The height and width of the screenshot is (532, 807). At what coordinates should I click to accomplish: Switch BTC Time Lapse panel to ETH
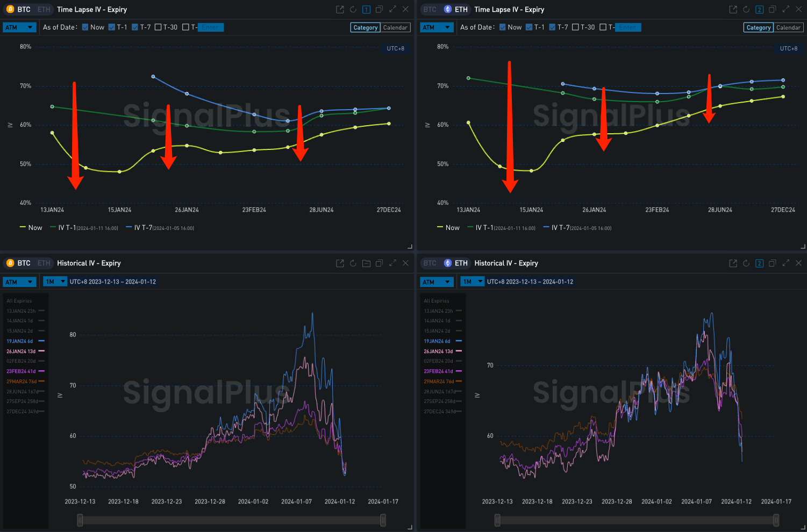(44, 10)
